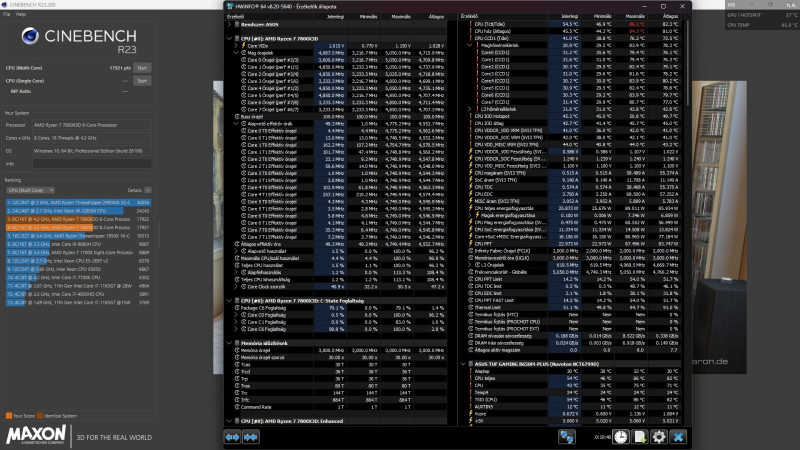The image size is (800, 450).
Task: Click the clock icon beside Package C6 Foglaltság
Action: click(237, 308)
